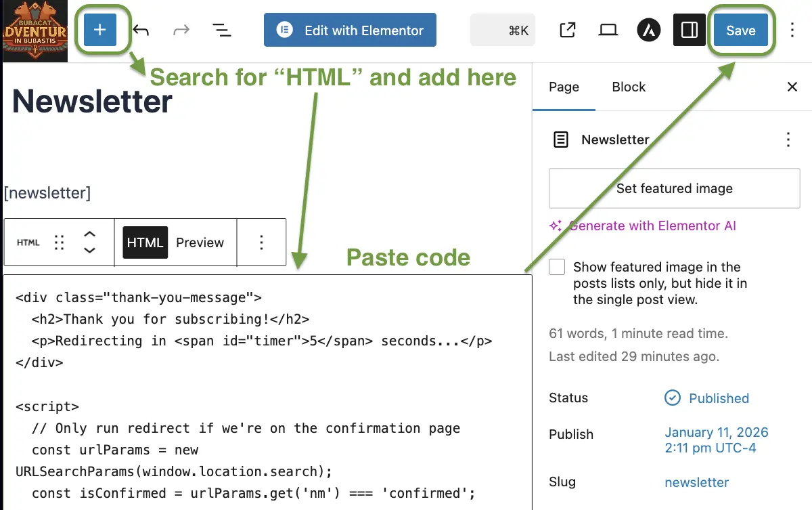Open the editor options three-dot menu
This screenshot has height=510, width=812.
tap(791, 30)
